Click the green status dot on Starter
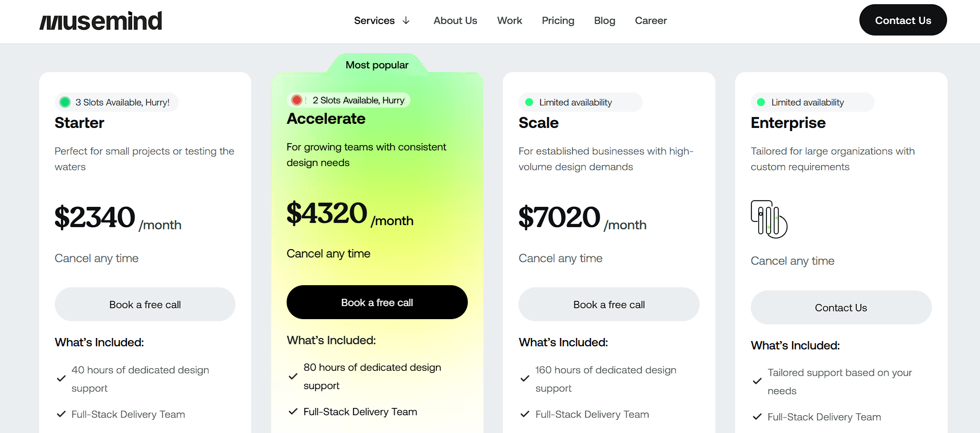The height and width of the screenshot is (433, 980). tap(65, 102)
